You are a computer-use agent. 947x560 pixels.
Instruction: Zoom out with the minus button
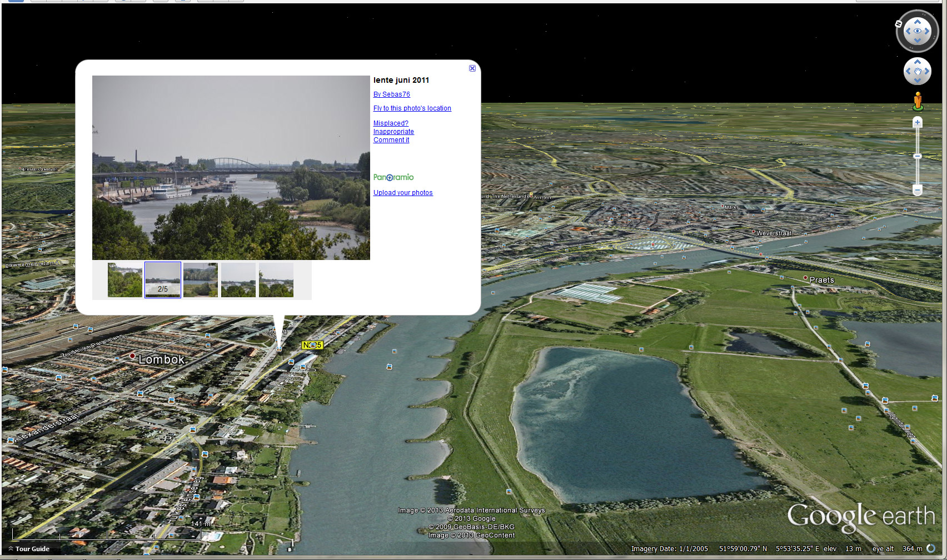coord(918,190)
